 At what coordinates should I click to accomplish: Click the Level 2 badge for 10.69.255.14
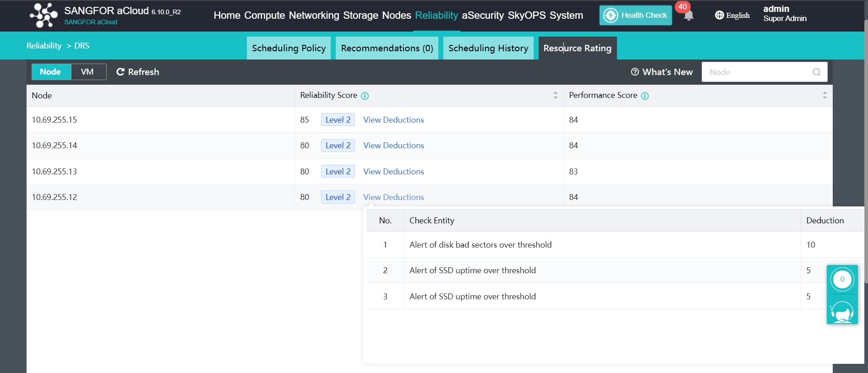pyautogui.click(x=338, y=145)
